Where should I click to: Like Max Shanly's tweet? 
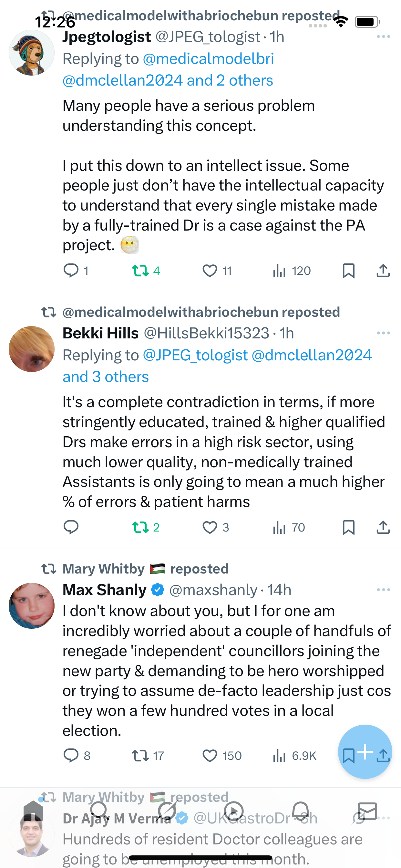tap(210, 755)
